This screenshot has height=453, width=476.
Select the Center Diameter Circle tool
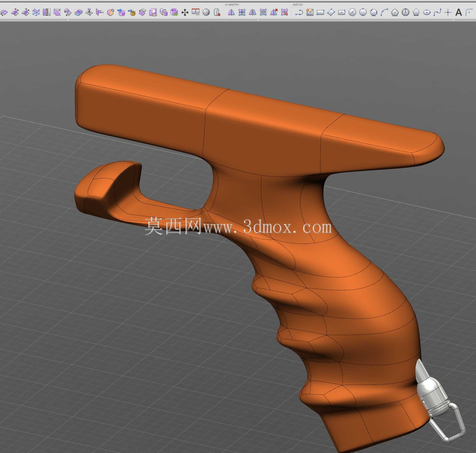click(x=352, y=12)
